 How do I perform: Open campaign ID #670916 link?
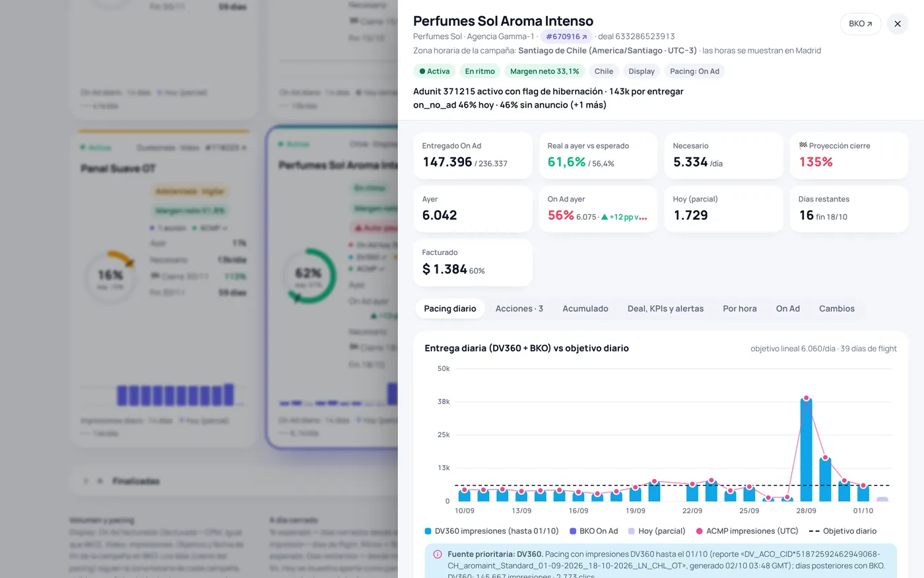(566, 36)
